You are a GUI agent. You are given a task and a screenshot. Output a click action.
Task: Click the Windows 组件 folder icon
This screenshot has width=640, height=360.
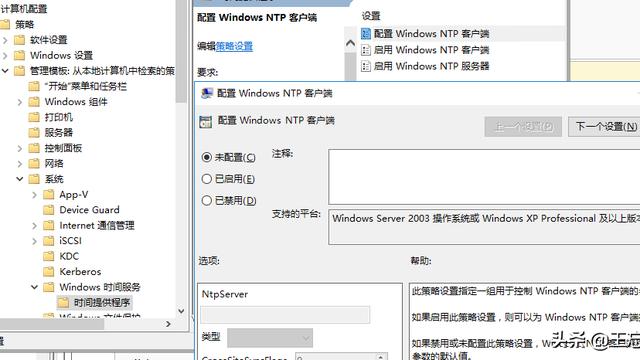click(x=34, y=102)
